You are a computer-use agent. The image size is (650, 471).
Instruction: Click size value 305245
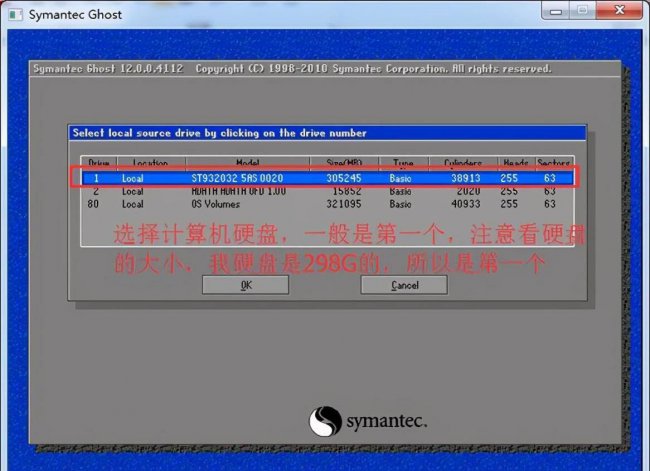344,178
